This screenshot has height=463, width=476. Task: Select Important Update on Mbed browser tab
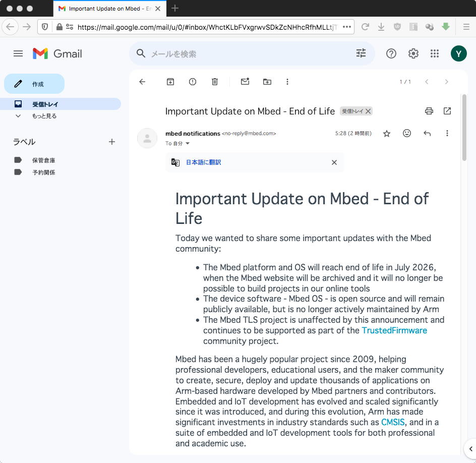coord(109,9)
